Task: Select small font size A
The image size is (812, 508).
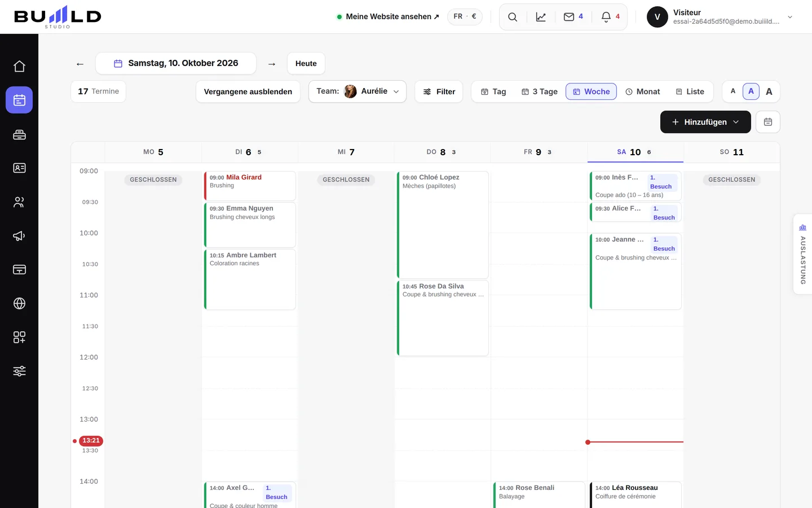Action: (733, 91)
